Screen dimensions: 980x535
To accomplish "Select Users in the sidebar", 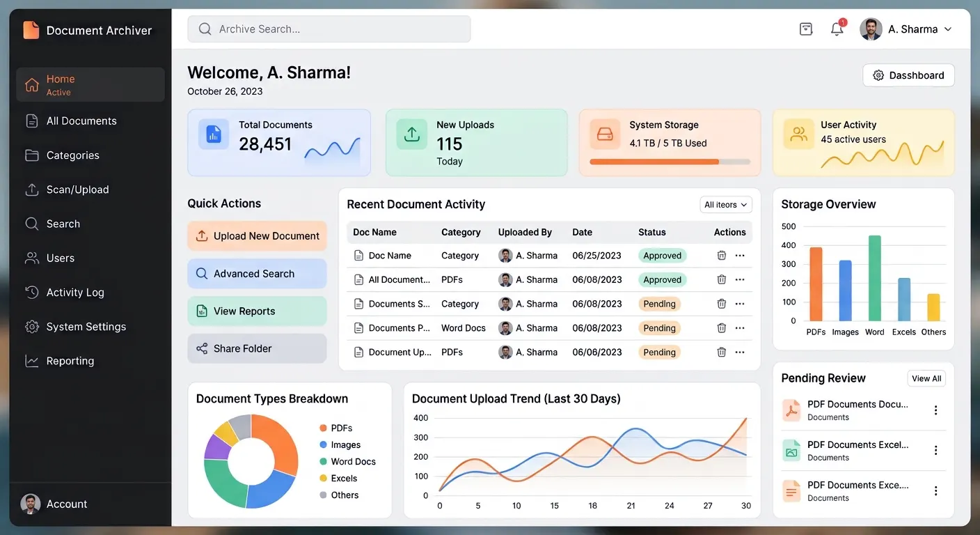I will [90, 258].
